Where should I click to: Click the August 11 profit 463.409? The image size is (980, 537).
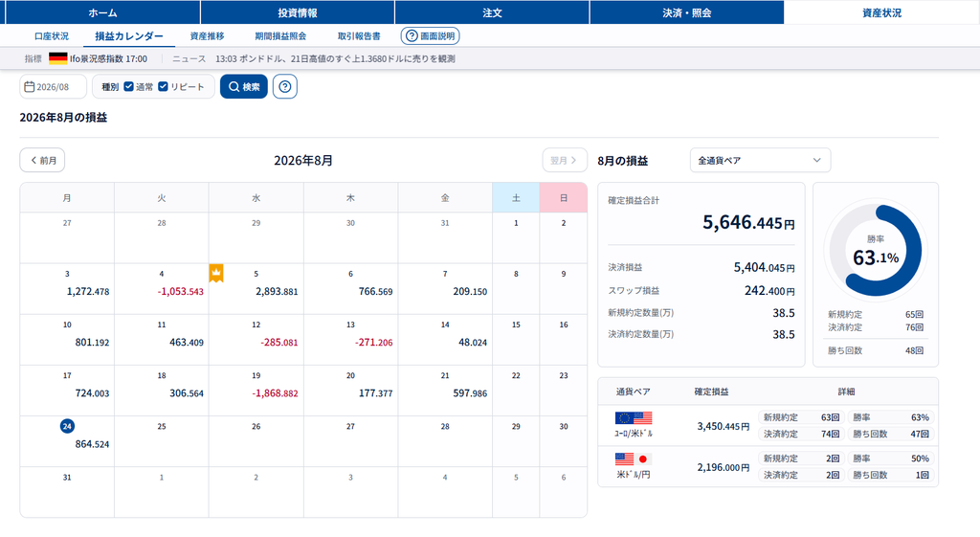click(187, 343)
